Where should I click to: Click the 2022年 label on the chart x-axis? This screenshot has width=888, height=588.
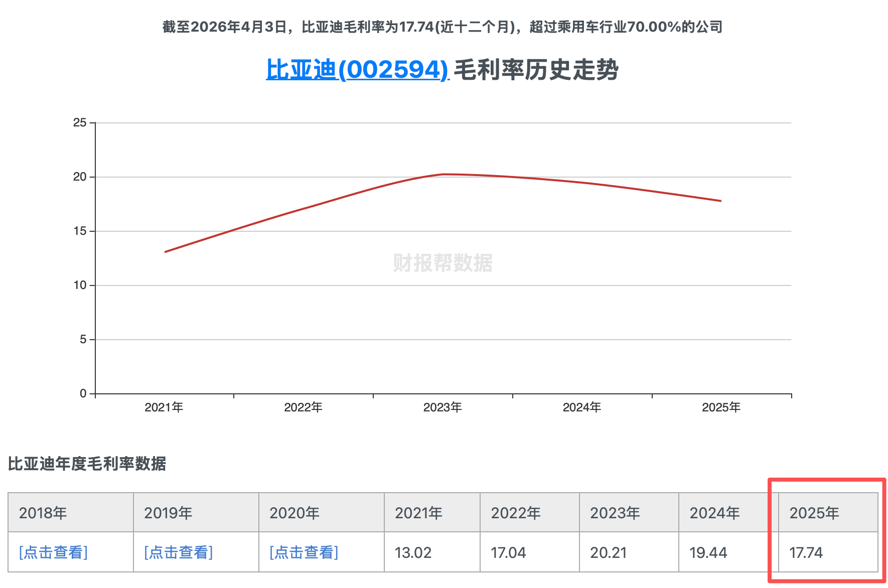(303, 407)
